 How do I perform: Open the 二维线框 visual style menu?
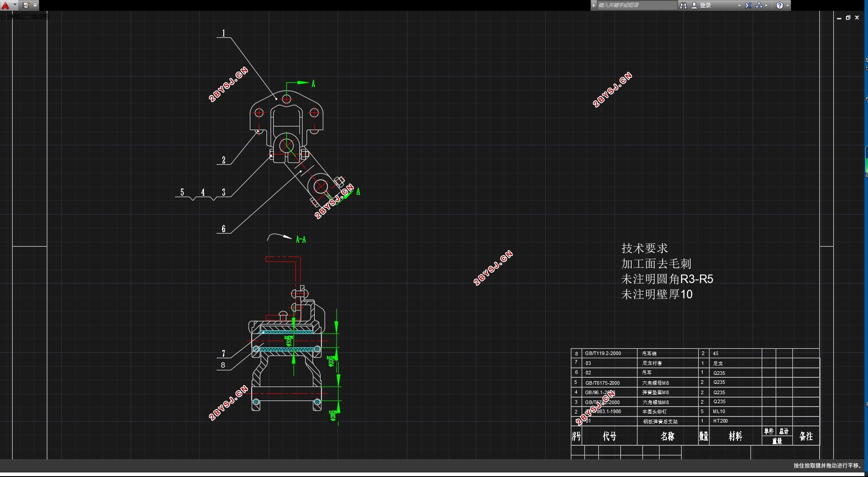(37, 17)
